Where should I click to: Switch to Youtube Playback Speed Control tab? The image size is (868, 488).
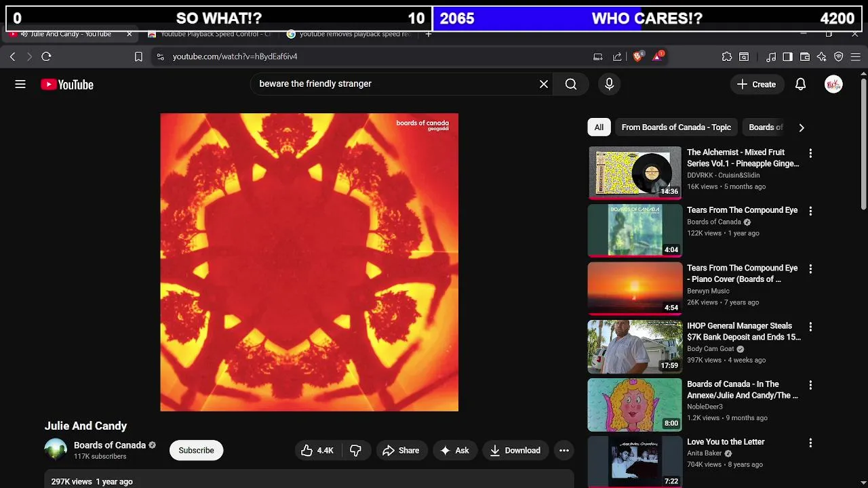(210, 34)
